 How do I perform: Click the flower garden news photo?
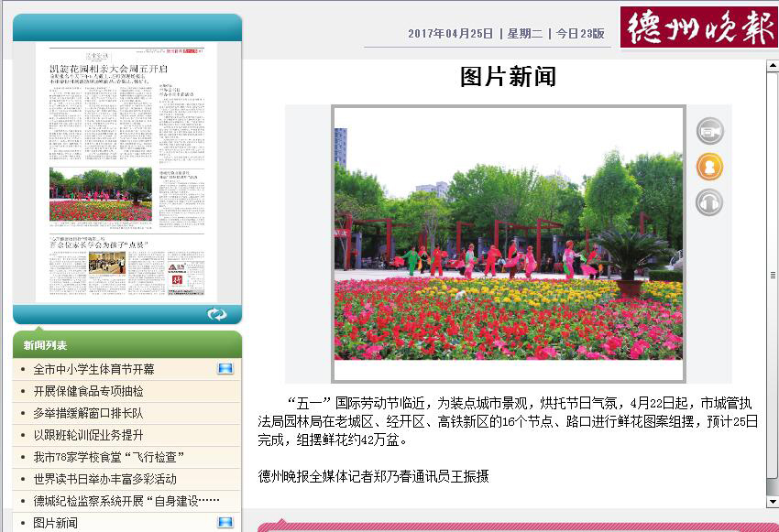coord(509,244)
